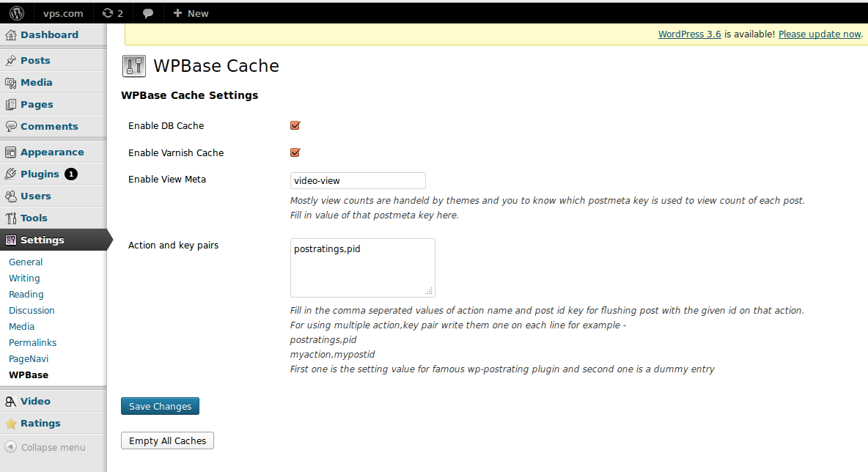Click vps.com site name in admin bar
The image size is (868, 472).
[x=63, y=13]
